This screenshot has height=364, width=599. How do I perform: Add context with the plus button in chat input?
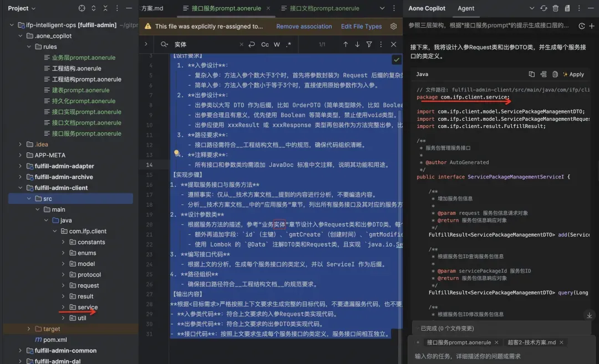(x=418, y=342)
